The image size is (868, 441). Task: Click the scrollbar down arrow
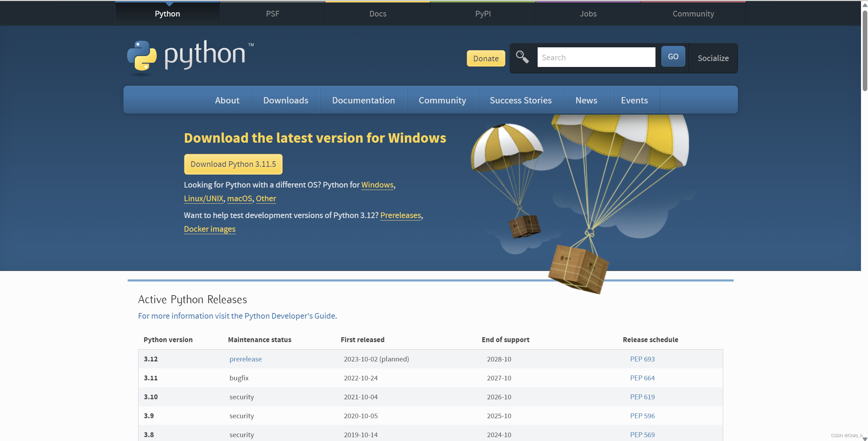(864, 438)
